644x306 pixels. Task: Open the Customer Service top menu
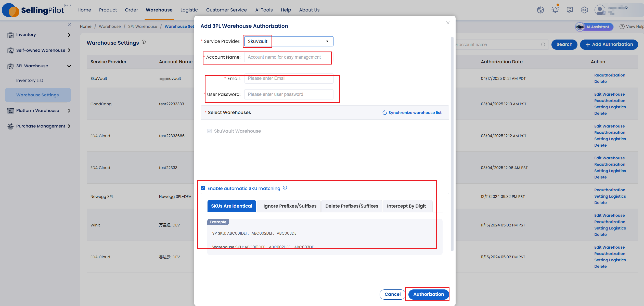[226, 10]
